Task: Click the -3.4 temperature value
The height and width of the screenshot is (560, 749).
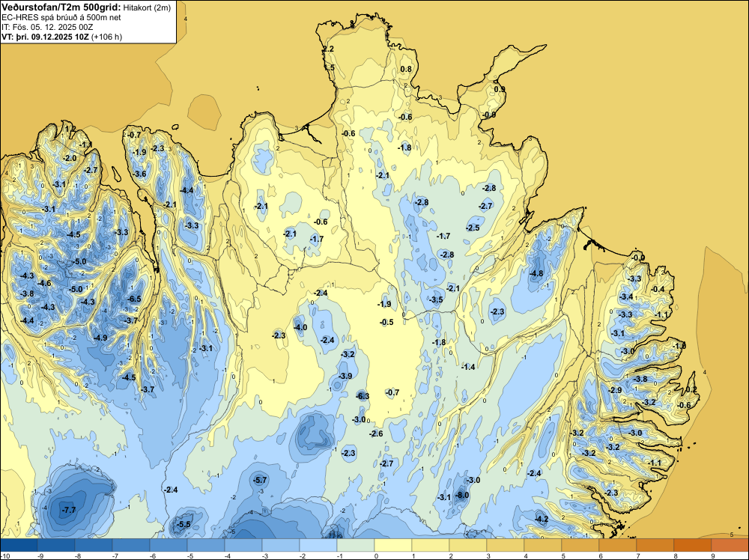Action: 626,297
